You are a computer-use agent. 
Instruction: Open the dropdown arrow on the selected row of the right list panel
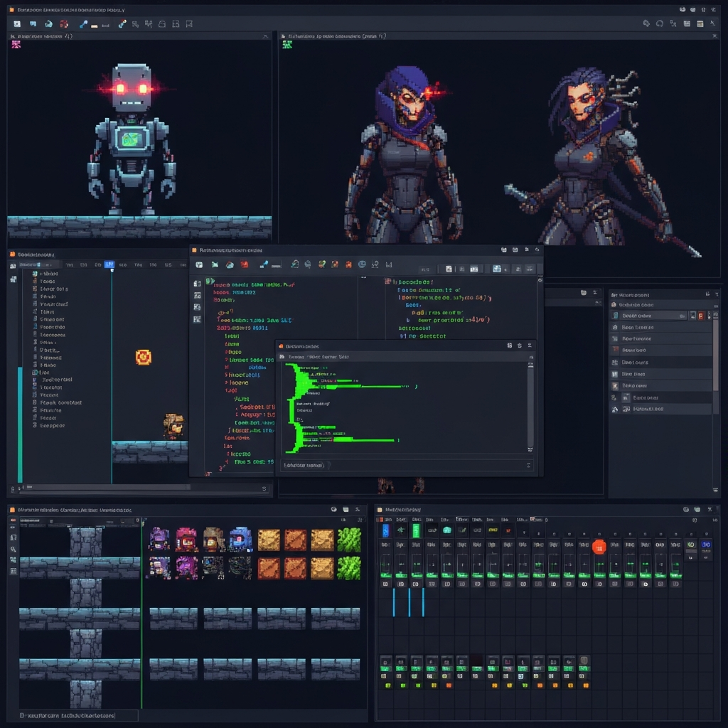[x=682, y=316]
